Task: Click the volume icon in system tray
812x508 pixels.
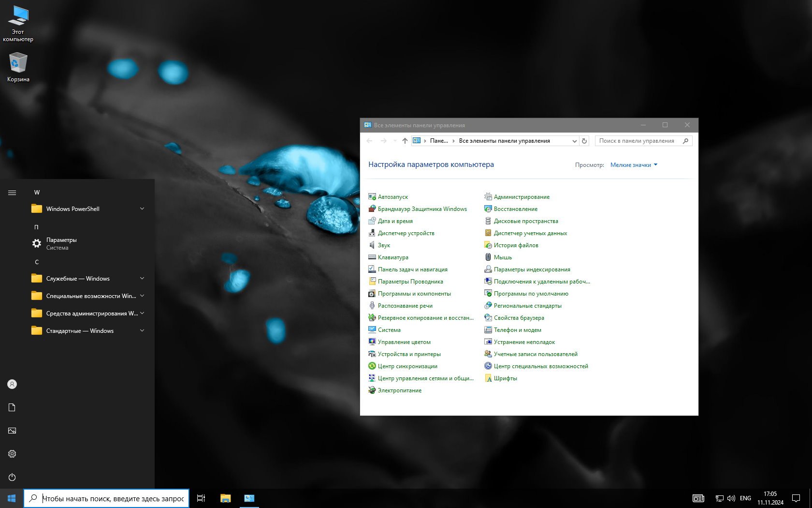Action: (x=731, y=498)
